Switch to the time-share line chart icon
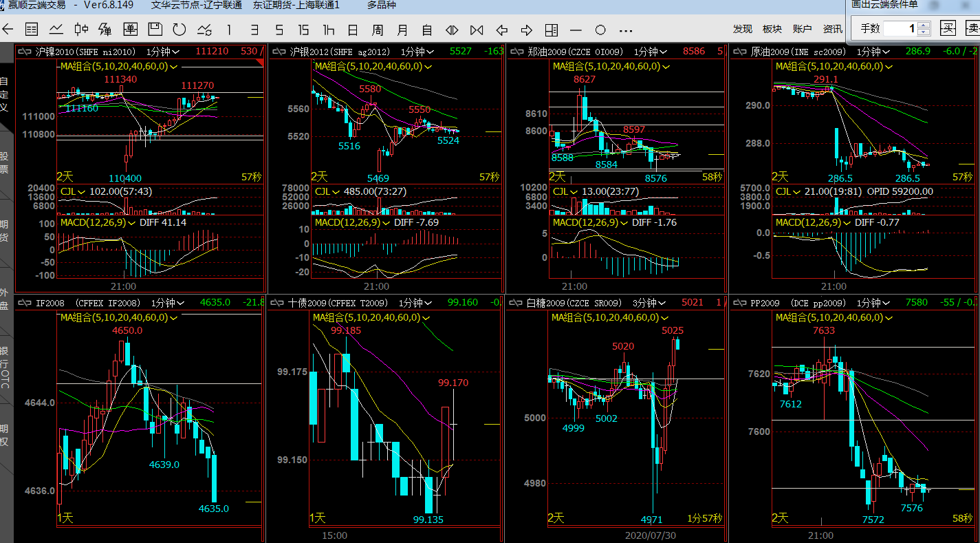 click(x=56, y=30)
